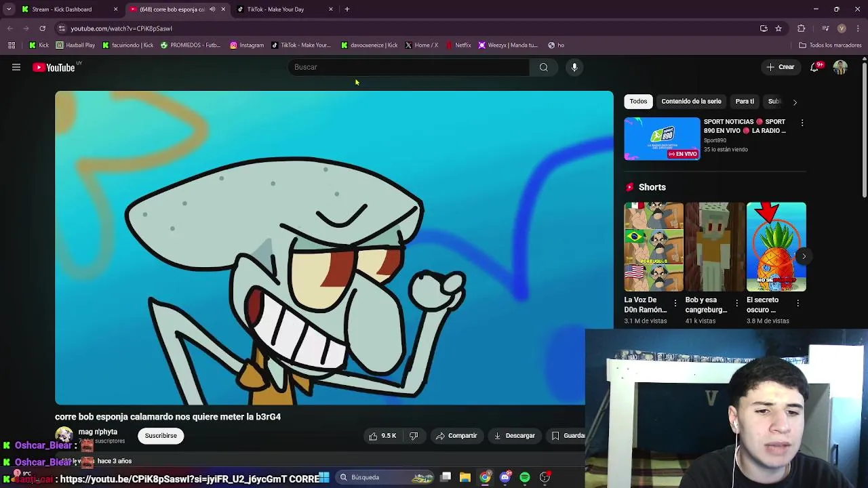Select the Todos filter chip
Image resolution: width=868 pixels, height=488 pixels.
[638, 102]
